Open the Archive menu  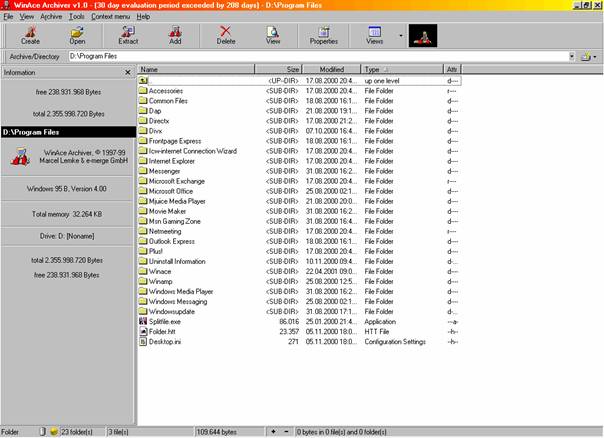pyautogui.click(x=51, y=17)
